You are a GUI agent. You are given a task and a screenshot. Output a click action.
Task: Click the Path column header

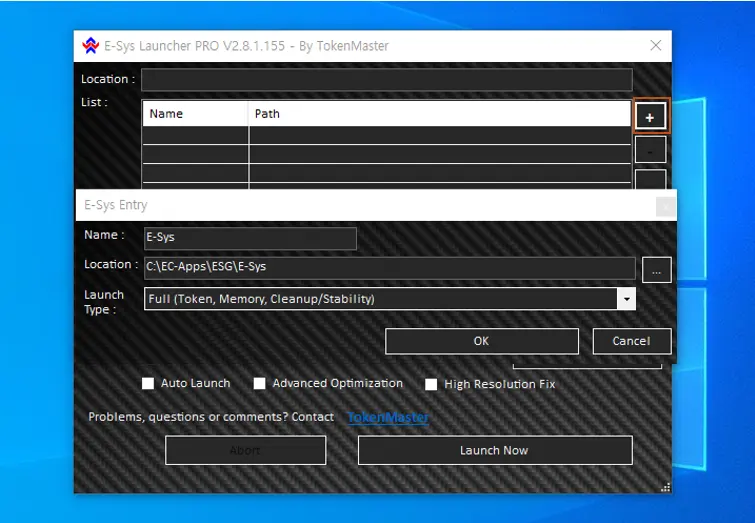(440, 114)
